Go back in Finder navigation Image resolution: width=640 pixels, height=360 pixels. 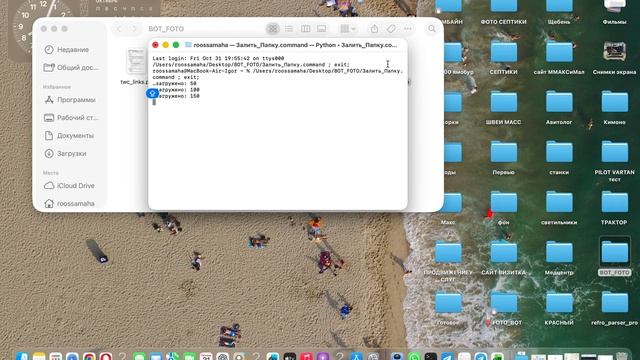[x=119, y=29]
